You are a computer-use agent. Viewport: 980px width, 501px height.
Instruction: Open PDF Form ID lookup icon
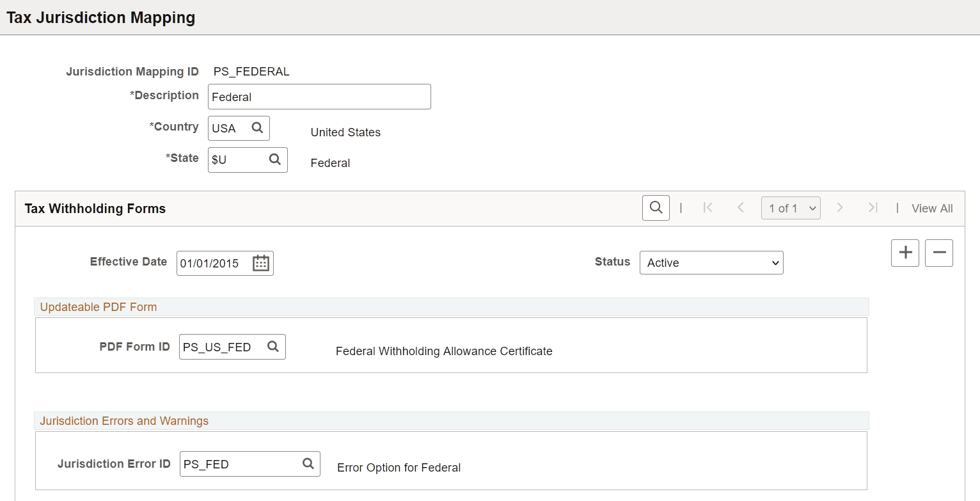pos(273,347)
